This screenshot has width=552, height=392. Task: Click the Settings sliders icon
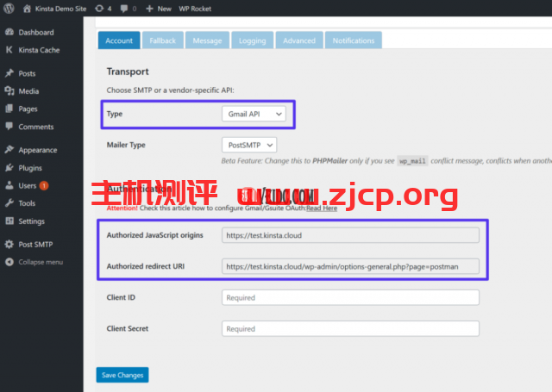[9, 221]
